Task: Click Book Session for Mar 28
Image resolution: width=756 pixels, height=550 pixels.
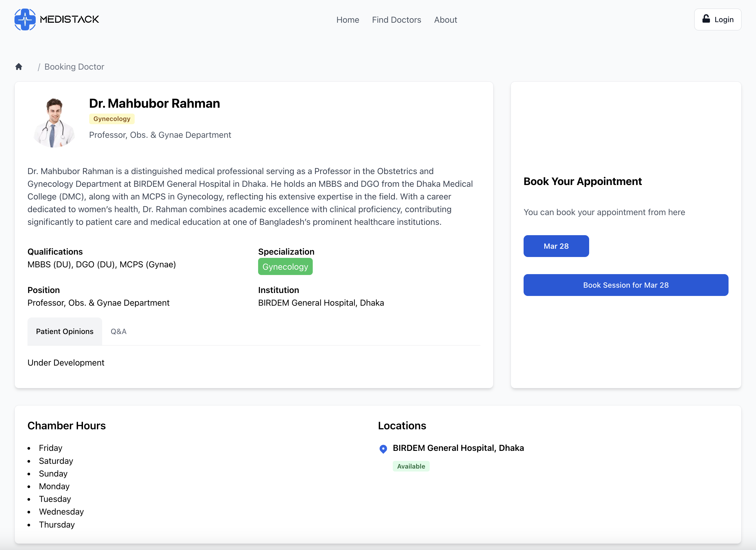Action: coord(625,285)
